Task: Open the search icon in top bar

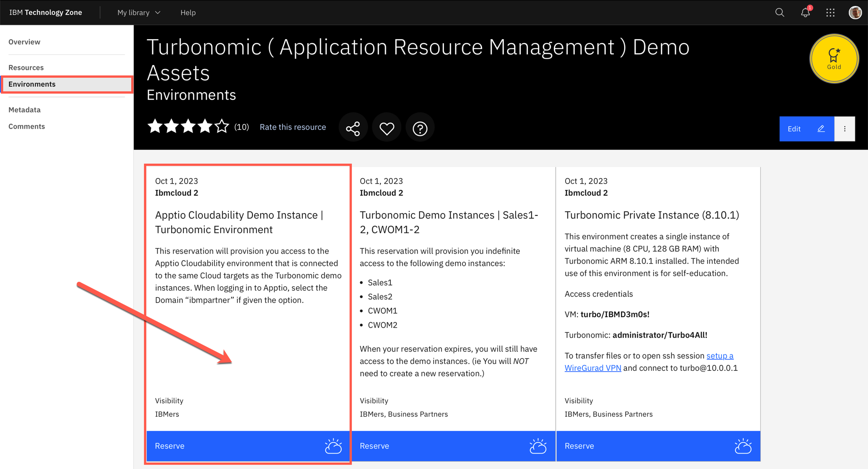Action: (x=779, y=13)
